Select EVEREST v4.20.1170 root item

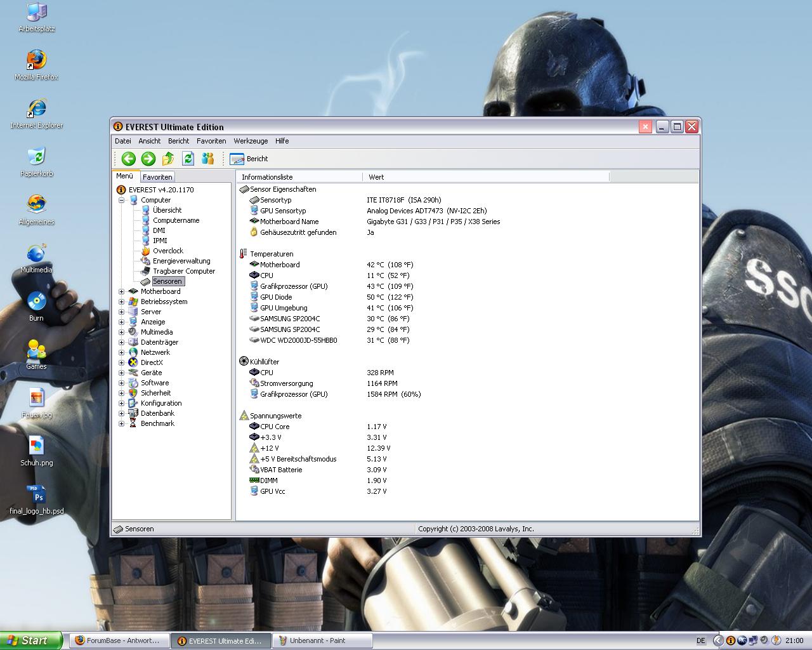(161, 190)
